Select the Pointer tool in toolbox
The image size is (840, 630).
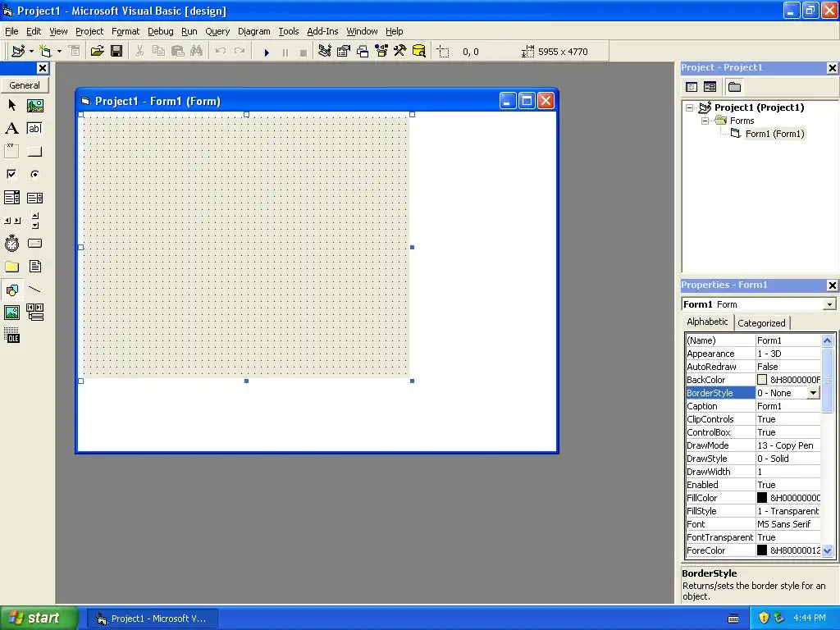tap(11, 106)
